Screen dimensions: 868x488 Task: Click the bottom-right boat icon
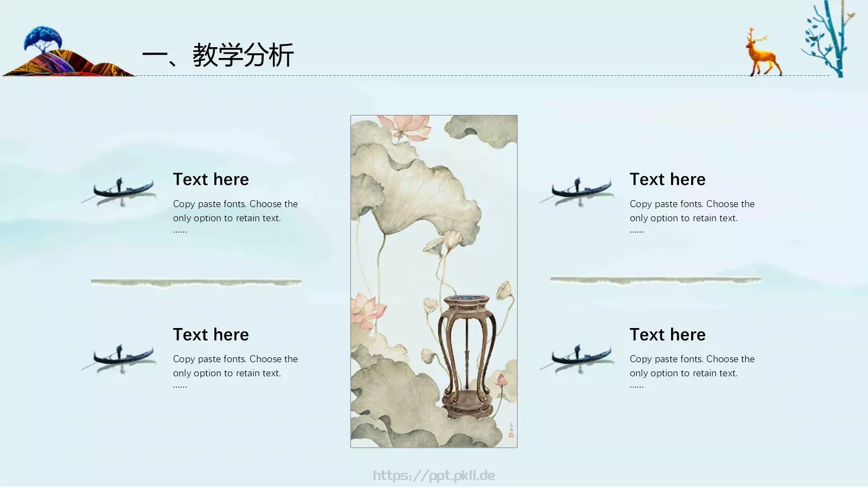tap(577, 359)
